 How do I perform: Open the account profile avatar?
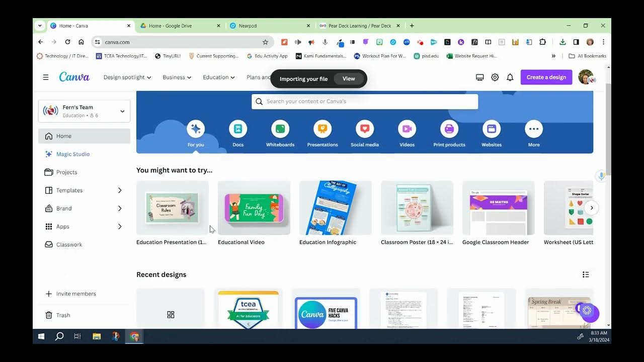click(586, 77)
